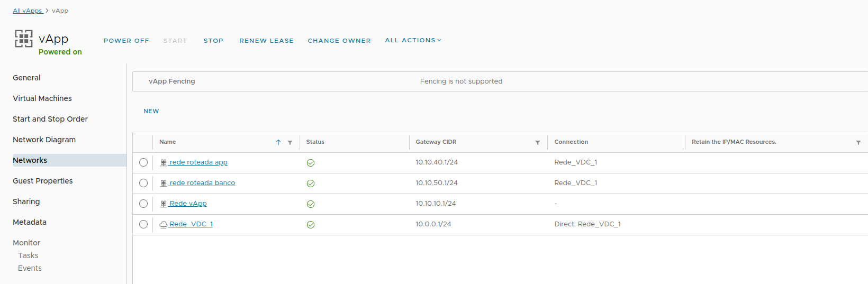
Task: Click the Retain the IP/MAC Resources header
Action: coord(734,142)
